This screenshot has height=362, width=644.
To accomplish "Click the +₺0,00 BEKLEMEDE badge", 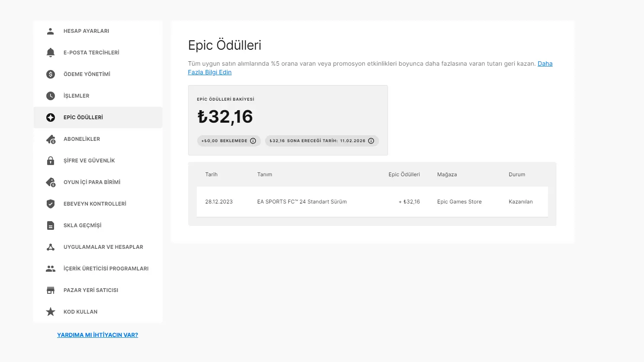I will click(229, 140).
